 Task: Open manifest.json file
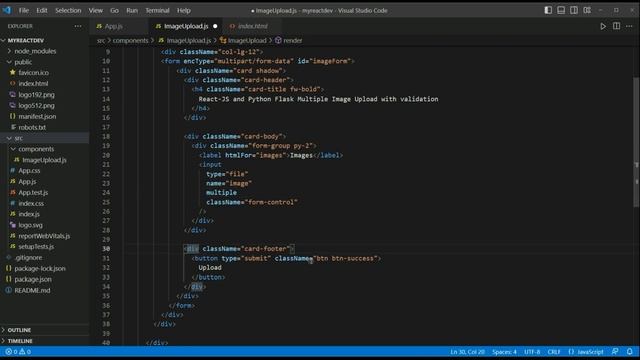[x=44, y=116]
